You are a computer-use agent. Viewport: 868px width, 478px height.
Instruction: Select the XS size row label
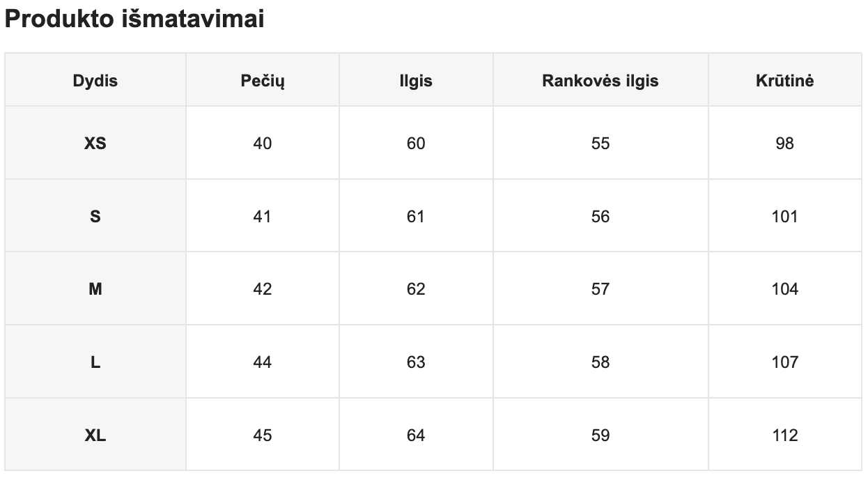pos(95,144)
